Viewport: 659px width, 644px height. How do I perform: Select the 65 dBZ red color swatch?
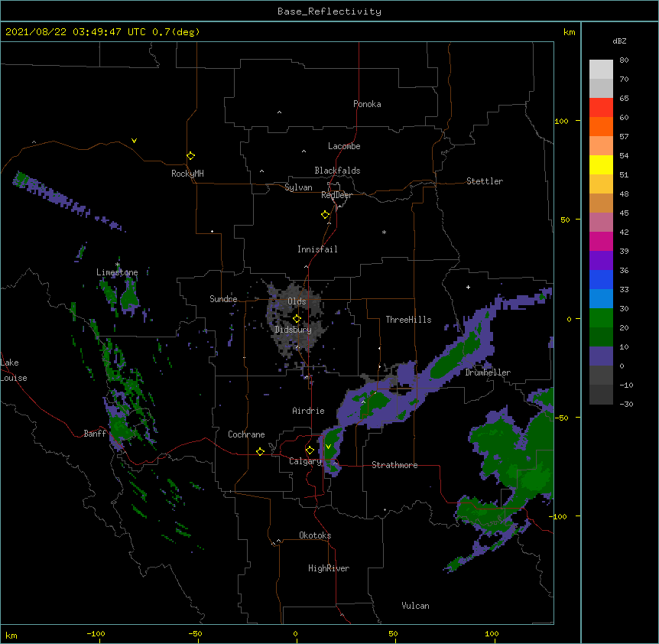(x=601, y=107)
